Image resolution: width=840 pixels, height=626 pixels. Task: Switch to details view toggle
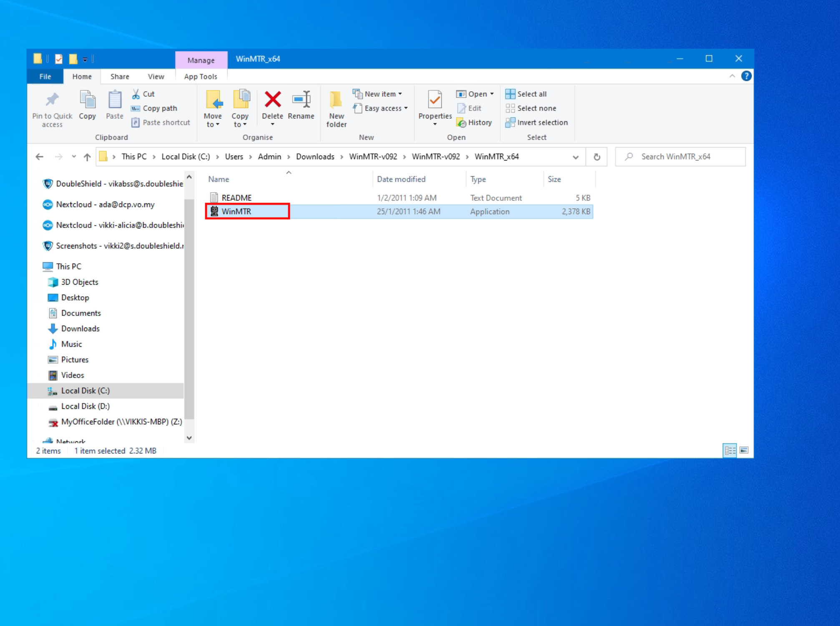coord(729,450)
